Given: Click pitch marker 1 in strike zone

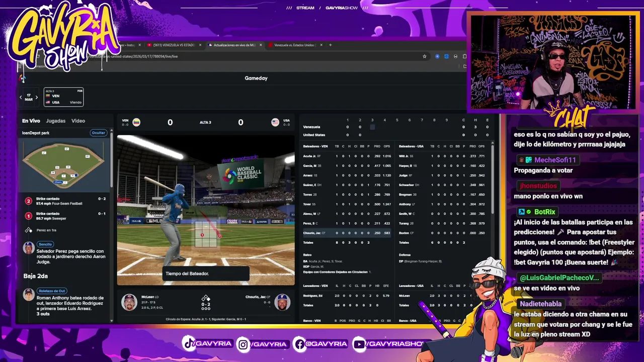Looking at the screenshot, I should point(202,235).
